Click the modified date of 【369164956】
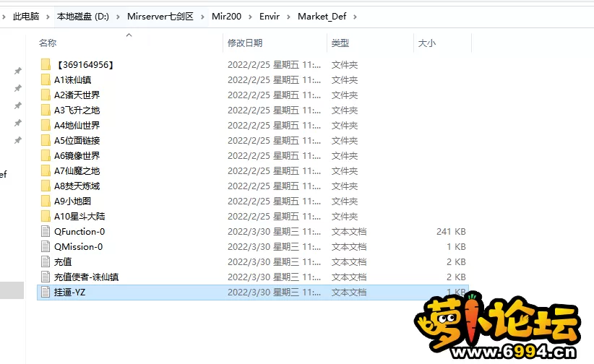 [x=275, y=65]
